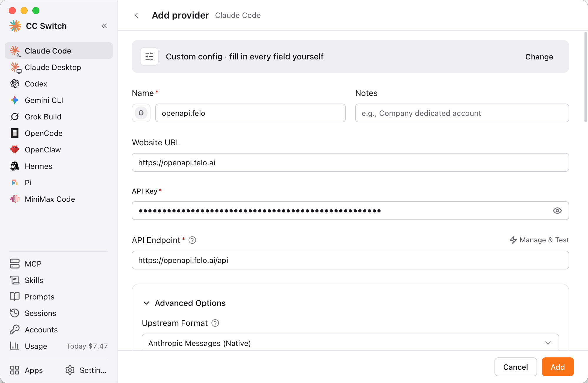Collapse the sidebar with double chevron icon
Viewport: 588px width, 383px height.
point(104,26)
